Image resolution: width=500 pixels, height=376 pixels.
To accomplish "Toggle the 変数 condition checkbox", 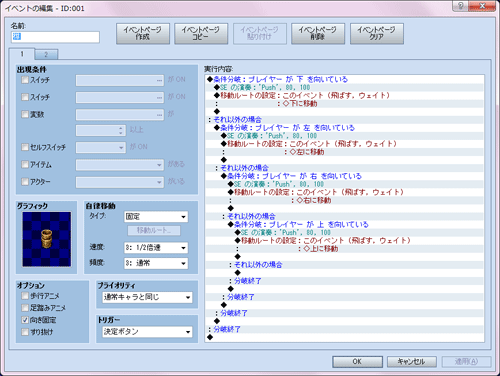I will pyautogui.click(x=25, y=114).
